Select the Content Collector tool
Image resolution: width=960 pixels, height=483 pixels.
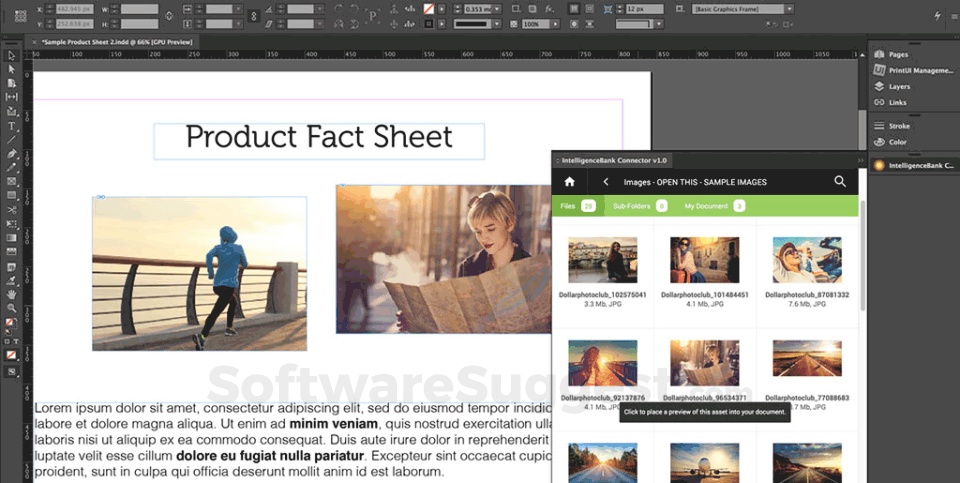12,111
